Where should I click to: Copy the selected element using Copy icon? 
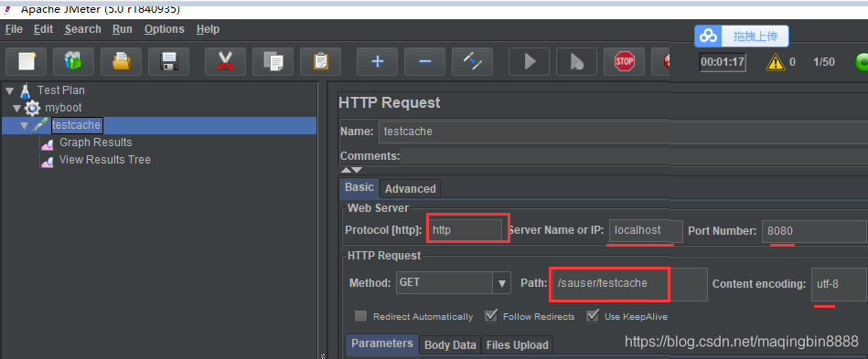click(273, 61)
